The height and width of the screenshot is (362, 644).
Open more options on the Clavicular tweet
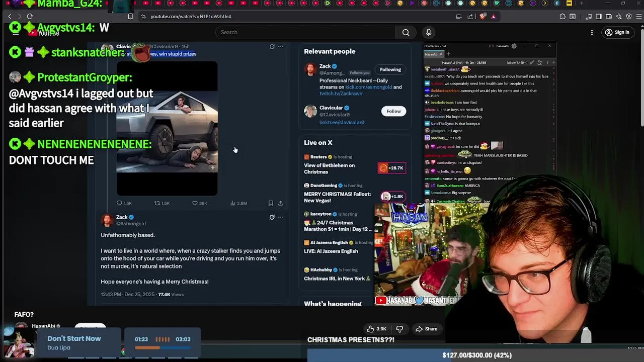click(x=281, y=47)
